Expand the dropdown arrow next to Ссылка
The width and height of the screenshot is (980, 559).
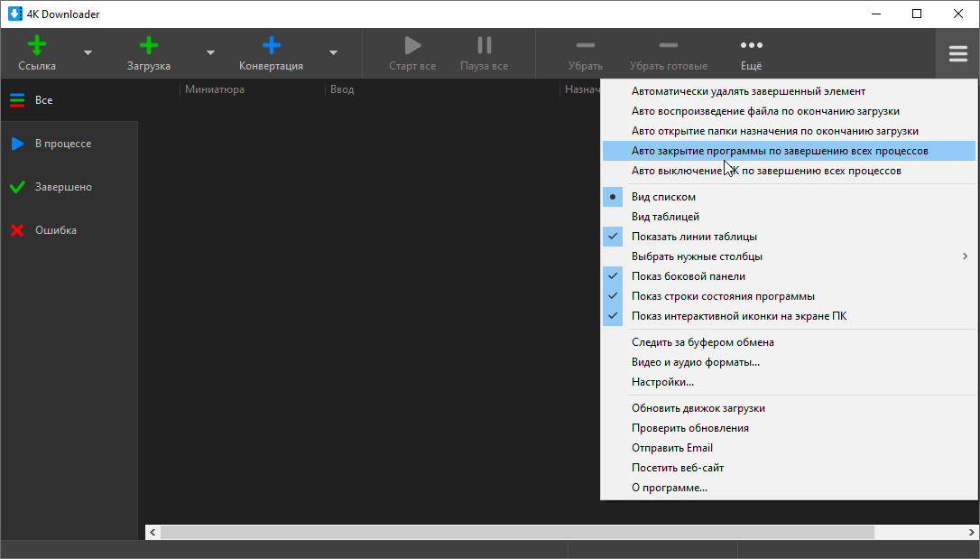[x=88, y=53]
